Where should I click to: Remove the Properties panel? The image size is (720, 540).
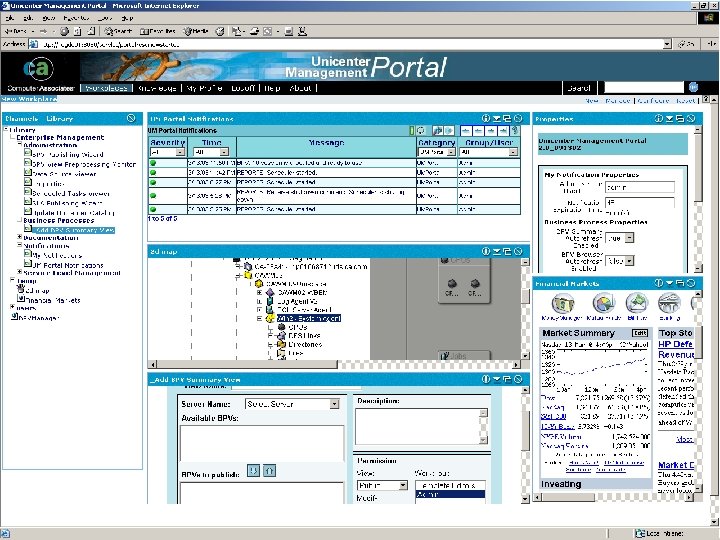[691, 118]
